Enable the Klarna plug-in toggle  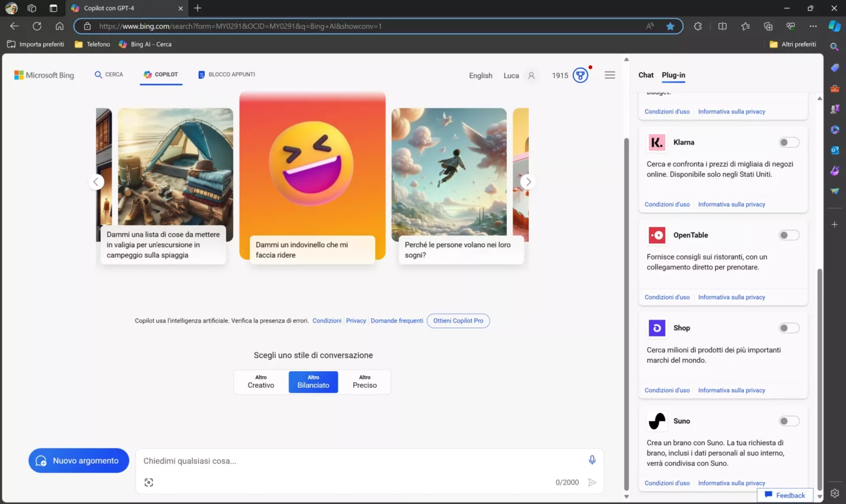(789, 143)
